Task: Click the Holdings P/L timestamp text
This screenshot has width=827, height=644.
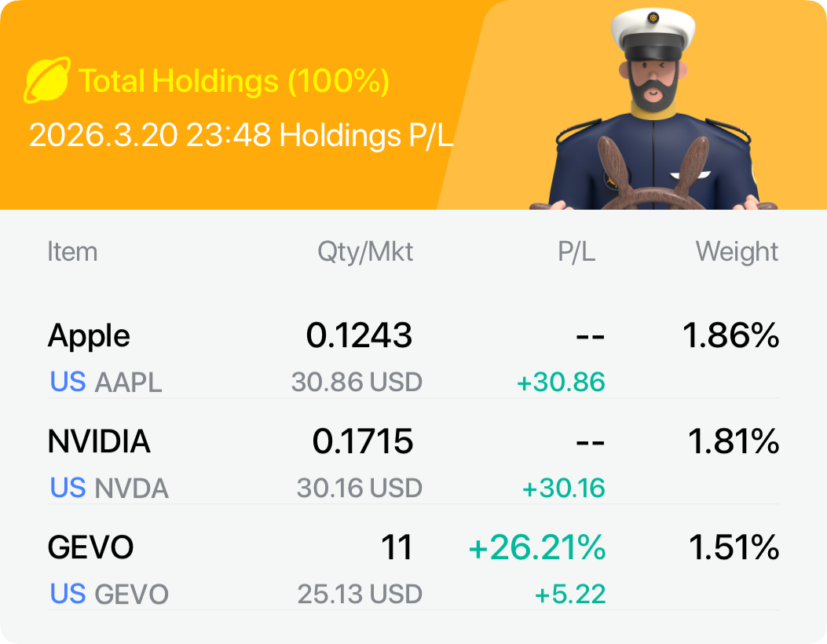Action: click(241, 136)
